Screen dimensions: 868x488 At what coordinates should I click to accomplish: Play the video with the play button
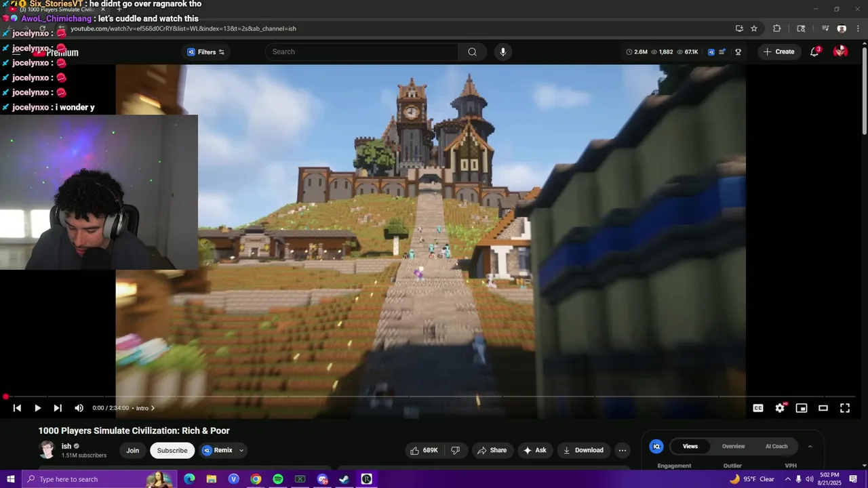[37, 408]
